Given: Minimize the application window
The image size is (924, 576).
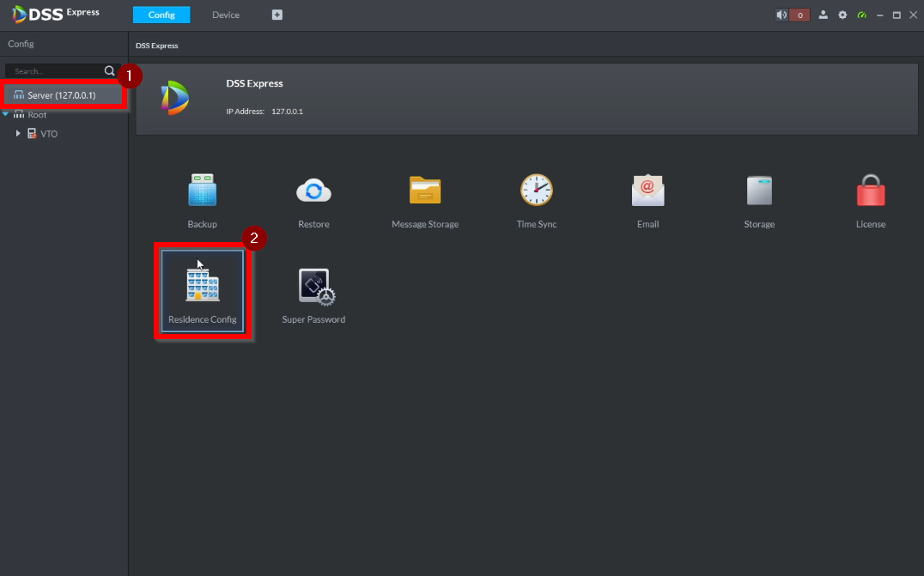Looking at the screenshot, I should click(880, 15).
